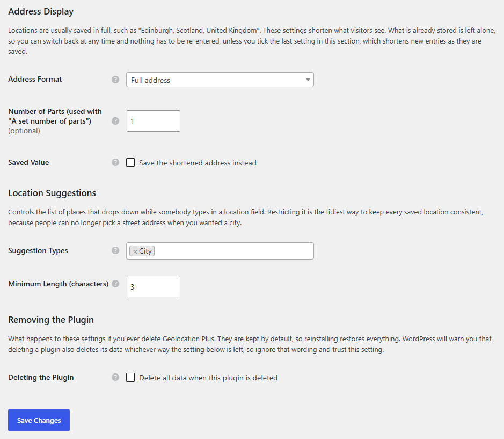Click the Save Changes button
The height and width of the screenshot is (439, 504).
coord(39,420)
